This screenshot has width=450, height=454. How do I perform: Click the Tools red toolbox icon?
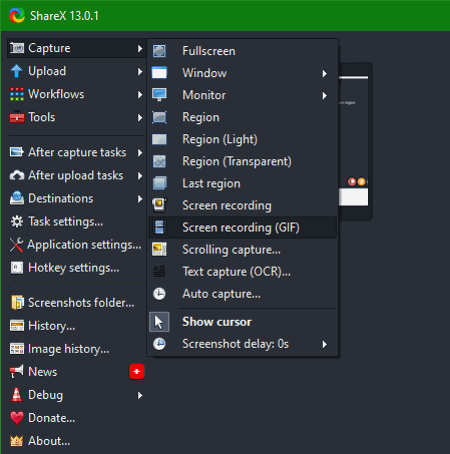17,117
